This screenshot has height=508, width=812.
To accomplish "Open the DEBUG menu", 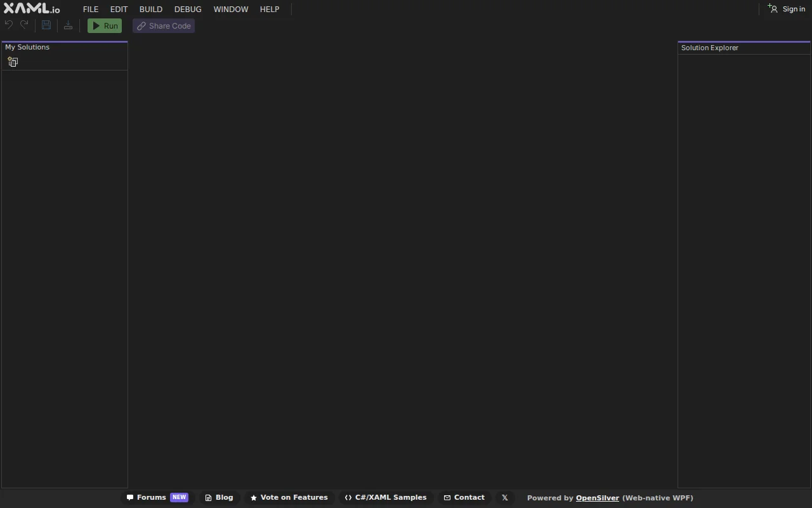I will 188,10.
